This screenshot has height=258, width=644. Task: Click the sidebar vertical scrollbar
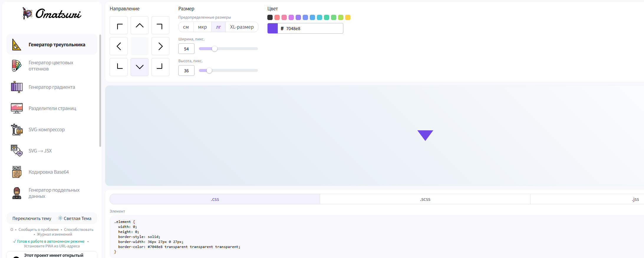(x=100, y=91)
